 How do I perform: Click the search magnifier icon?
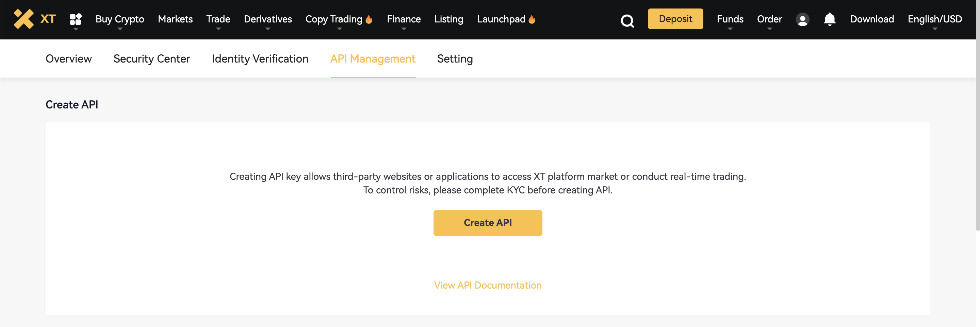[627, 20]
